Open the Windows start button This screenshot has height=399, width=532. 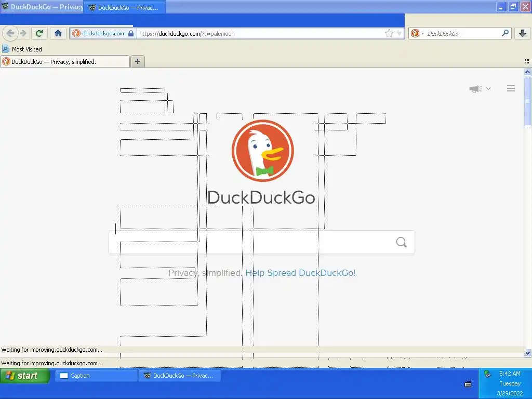pyautogui.click(x=25, y=376)
